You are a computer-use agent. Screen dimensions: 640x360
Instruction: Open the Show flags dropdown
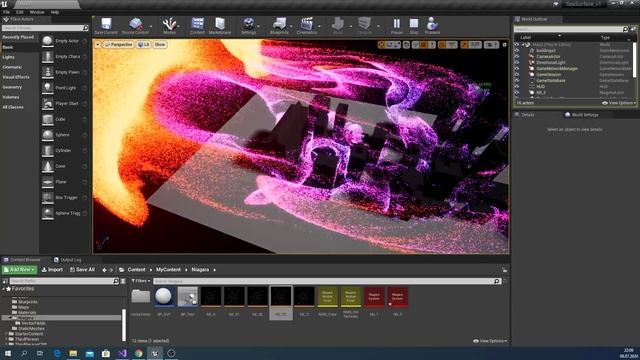pos(160,44)
